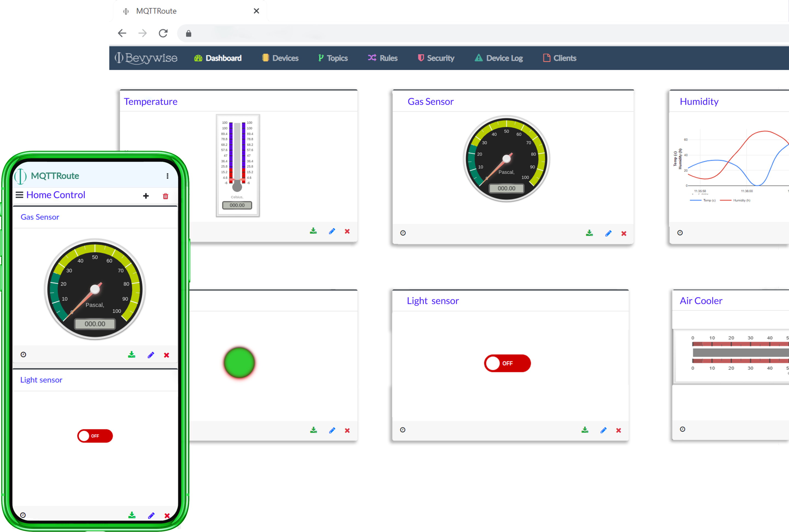Reload the page using the browser refresh button

pyautogui.click(x=163, y=33)
